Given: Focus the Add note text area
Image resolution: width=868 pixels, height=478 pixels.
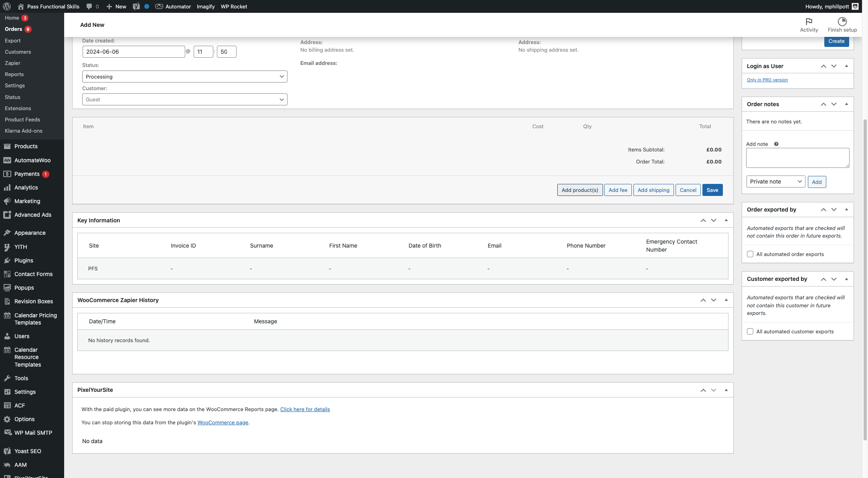Looking at the screenshot, I should point(797,158).
